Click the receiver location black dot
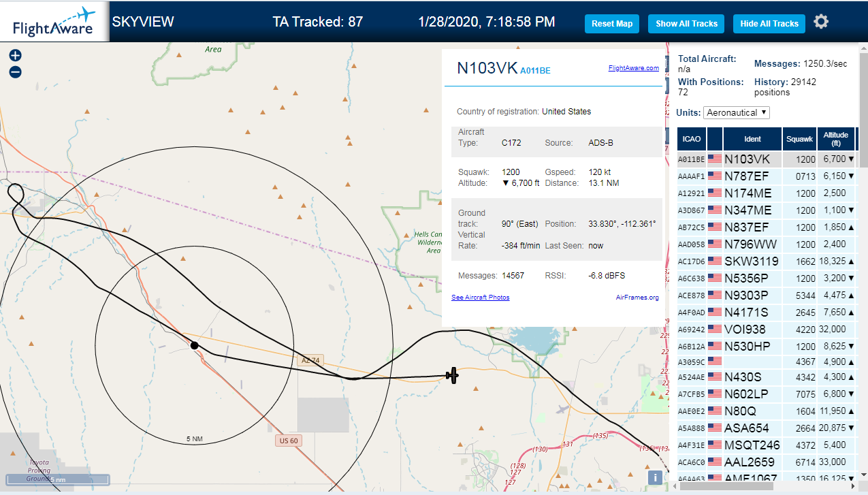 point(195,346)
